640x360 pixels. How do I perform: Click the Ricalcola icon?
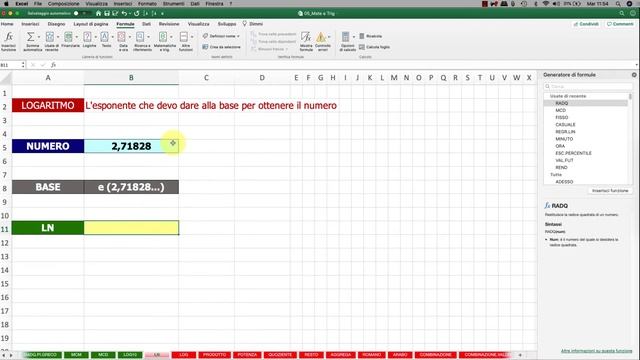tap(362, 36)
